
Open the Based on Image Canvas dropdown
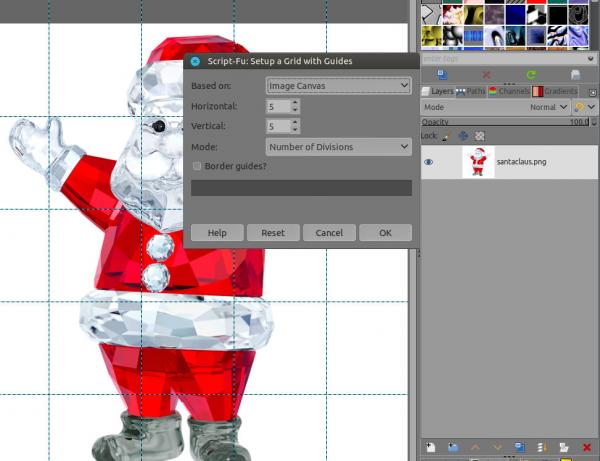pos(339,86)
